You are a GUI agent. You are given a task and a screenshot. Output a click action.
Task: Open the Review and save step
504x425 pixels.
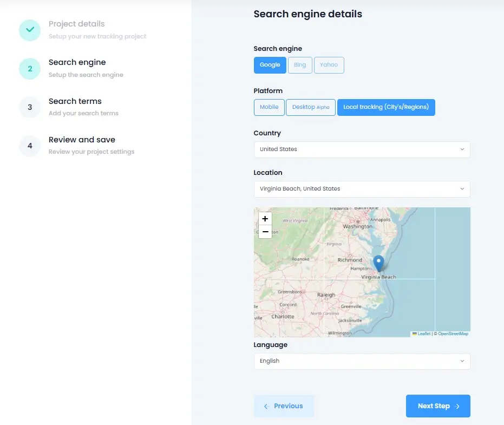pyautogui.click(x=82, y=140)
